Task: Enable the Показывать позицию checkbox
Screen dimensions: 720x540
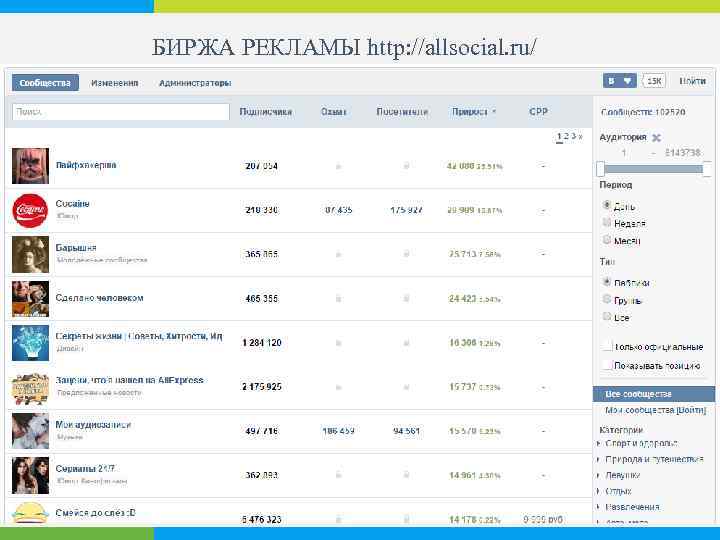Action: pos(607,366)
